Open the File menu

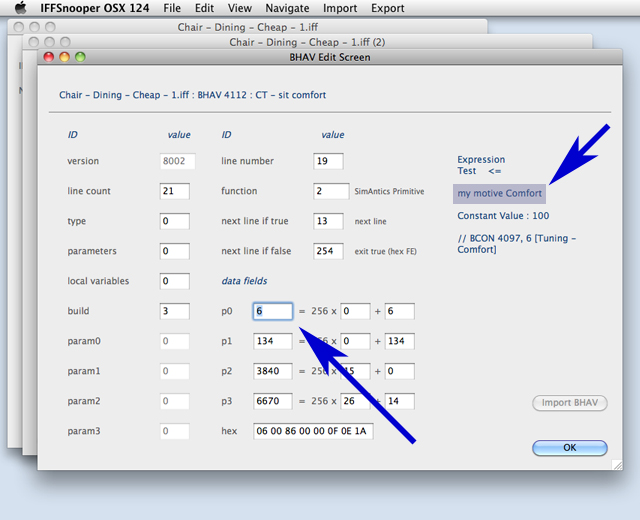click(x=172, y=8)
